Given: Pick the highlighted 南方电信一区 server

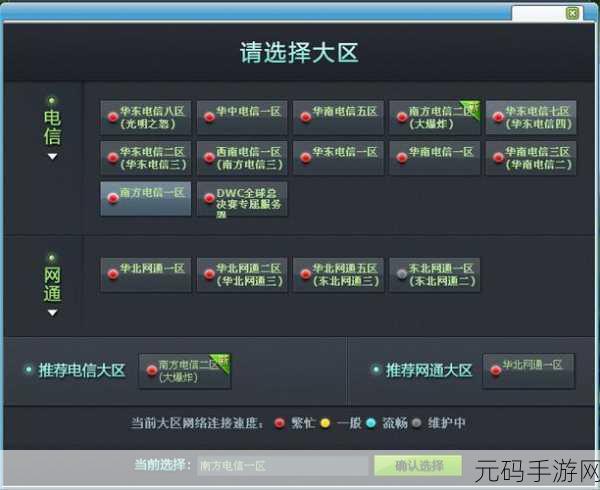Looking at the screenshot, I should [x=146, y=199].
